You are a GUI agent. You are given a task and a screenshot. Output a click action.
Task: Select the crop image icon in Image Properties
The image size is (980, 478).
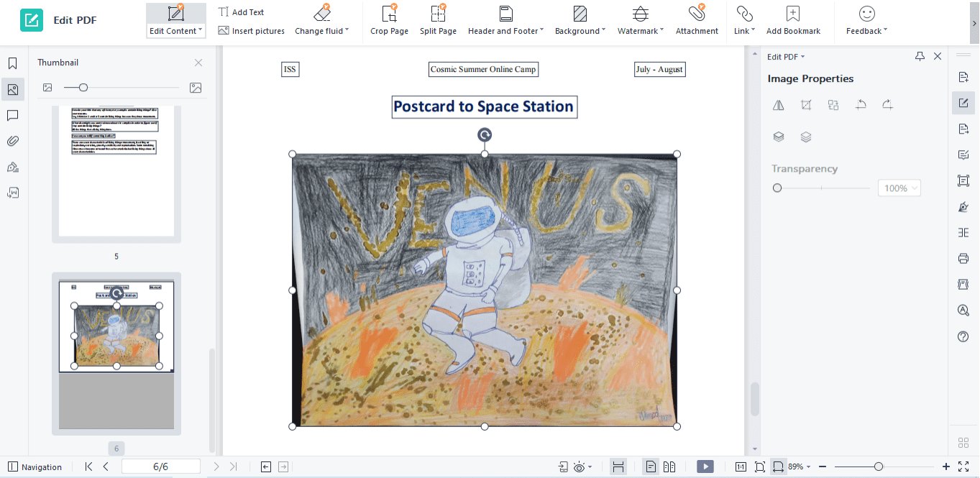coord(806,105)
